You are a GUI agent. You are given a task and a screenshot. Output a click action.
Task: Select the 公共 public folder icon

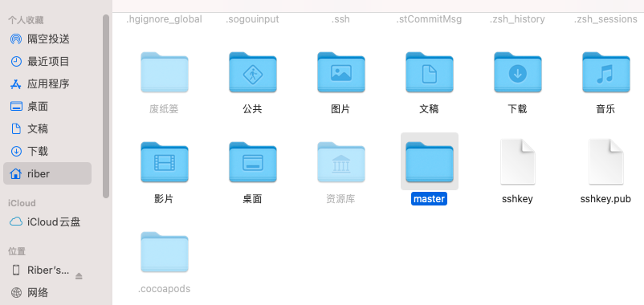click(253, 72)
